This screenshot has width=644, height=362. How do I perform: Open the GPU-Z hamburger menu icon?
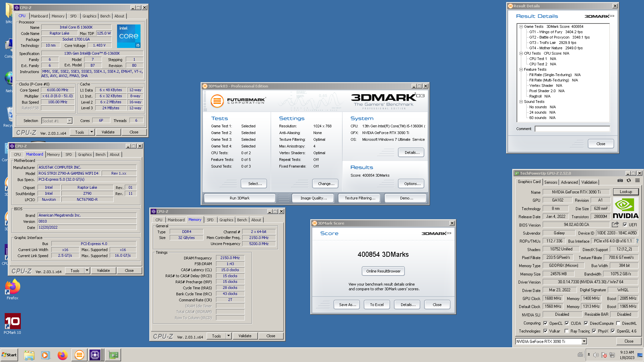click(x=637, y=181)
